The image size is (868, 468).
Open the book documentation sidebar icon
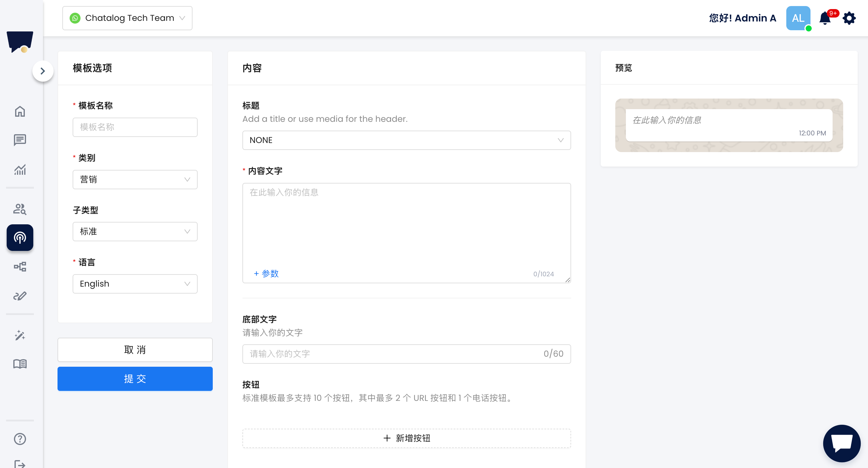tap(20, 364)
